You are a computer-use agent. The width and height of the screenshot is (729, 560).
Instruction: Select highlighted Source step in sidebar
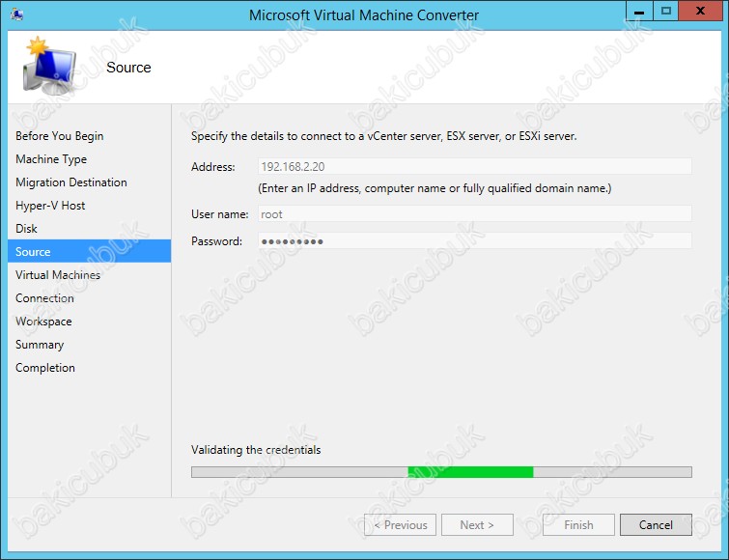coord(89,251)
